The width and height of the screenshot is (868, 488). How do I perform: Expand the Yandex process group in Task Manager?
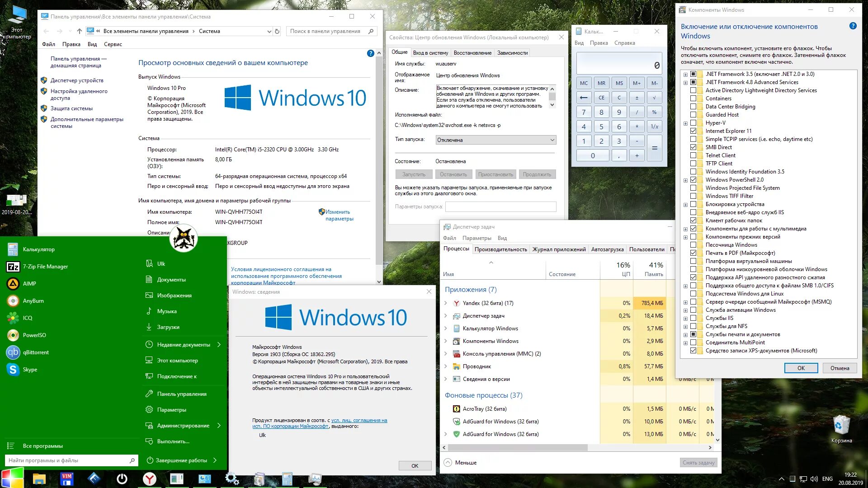(446, 303)
